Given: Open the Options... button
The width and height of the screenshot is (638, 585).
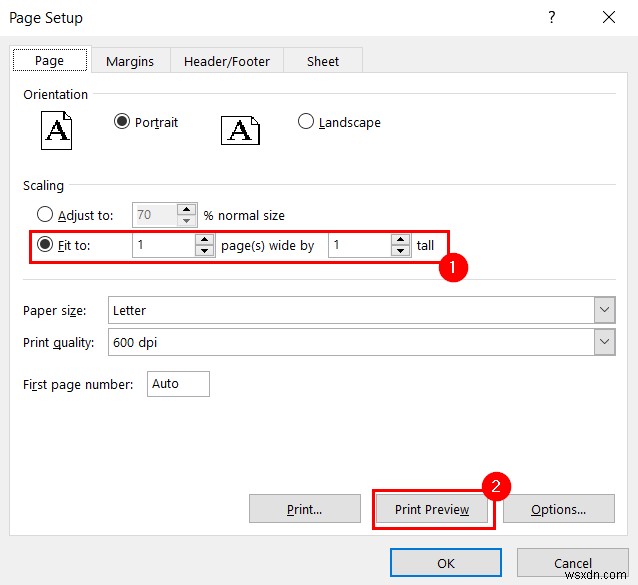Looking at the screenshot, I should click(x=559, y=509).
